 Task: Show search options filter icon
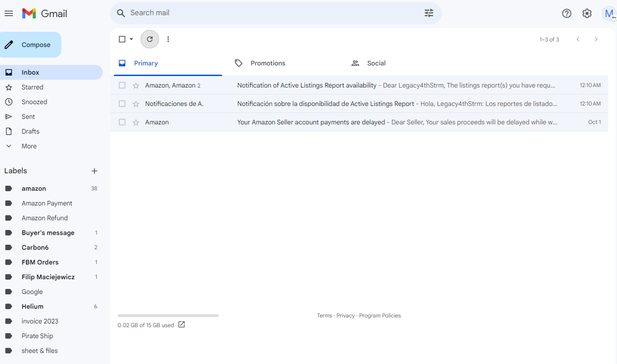[x=429, y=13]
